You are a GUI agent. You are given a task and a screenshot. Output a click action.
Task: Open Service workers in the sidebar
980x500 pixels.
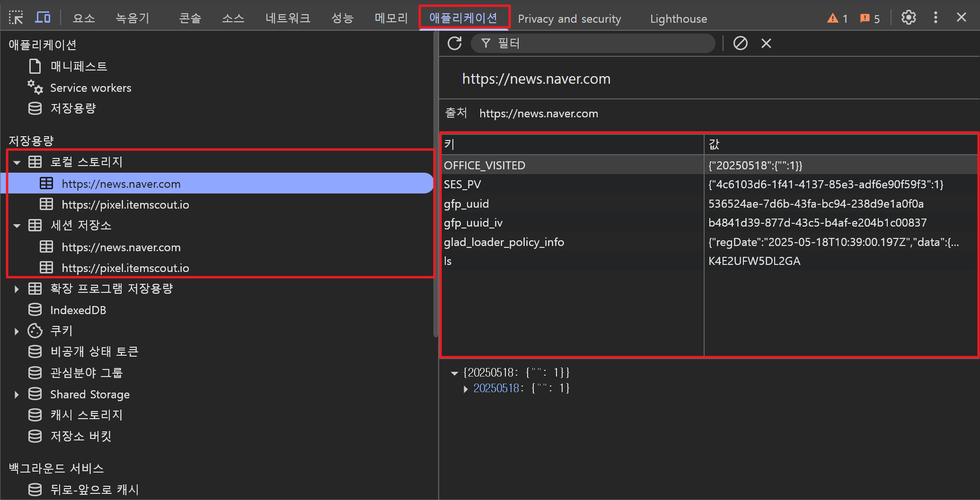pyautogui.click(x=90, y=88)
